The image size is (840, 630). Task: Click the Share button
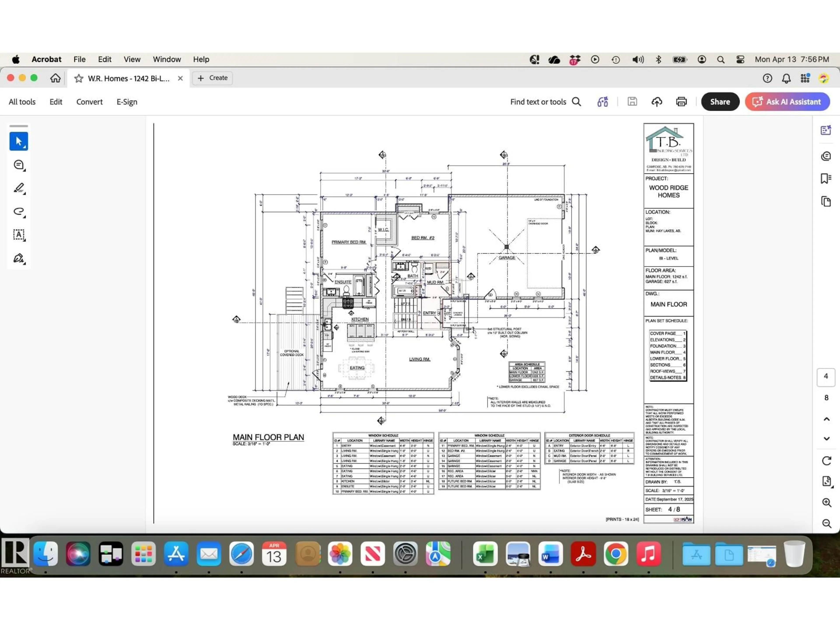[x=720, y=101]
